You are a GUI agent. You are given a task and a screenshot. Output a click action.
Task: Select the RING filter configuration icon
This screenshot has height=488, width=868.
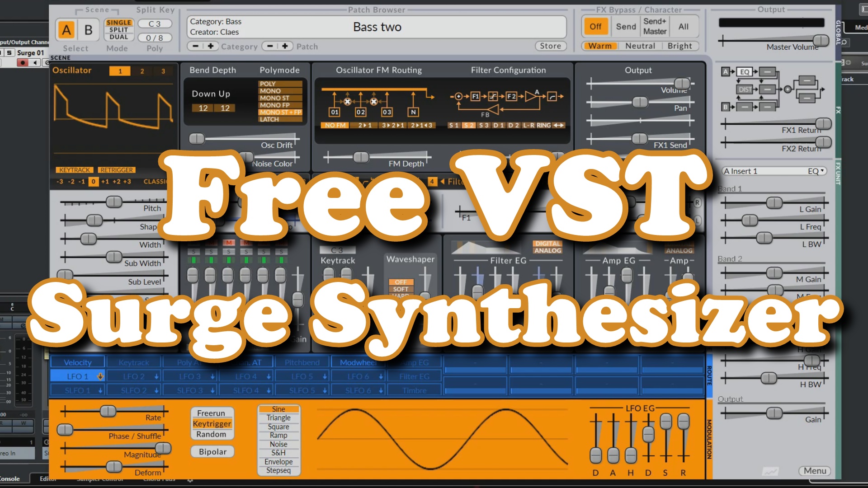tap(544, 125)
